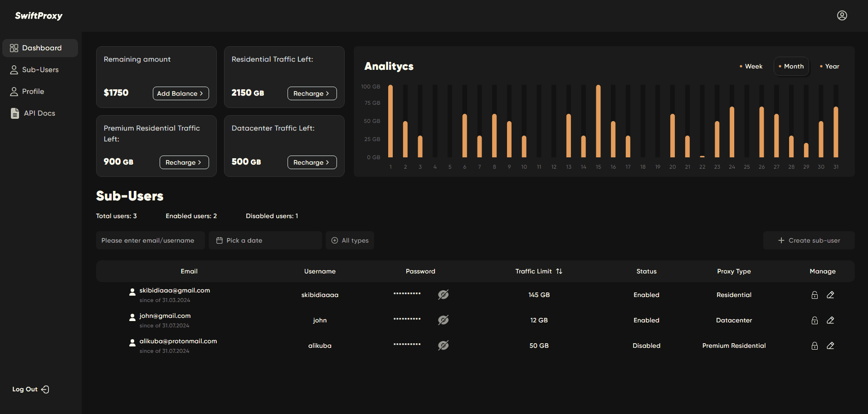Click Disabled users: 1 counter
This screenshot has height=414, width=868.
(272, 216)
